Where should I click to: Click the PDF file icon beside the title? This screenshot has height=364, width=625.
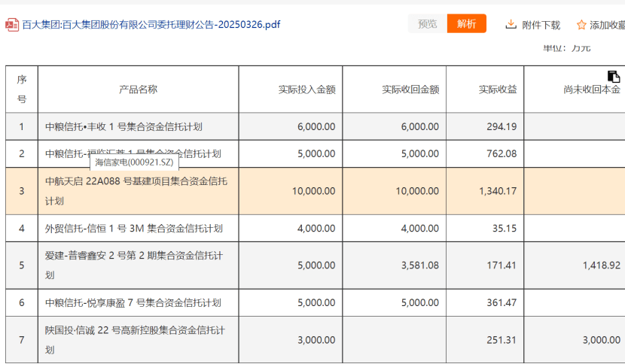click(x=12, y=25)
